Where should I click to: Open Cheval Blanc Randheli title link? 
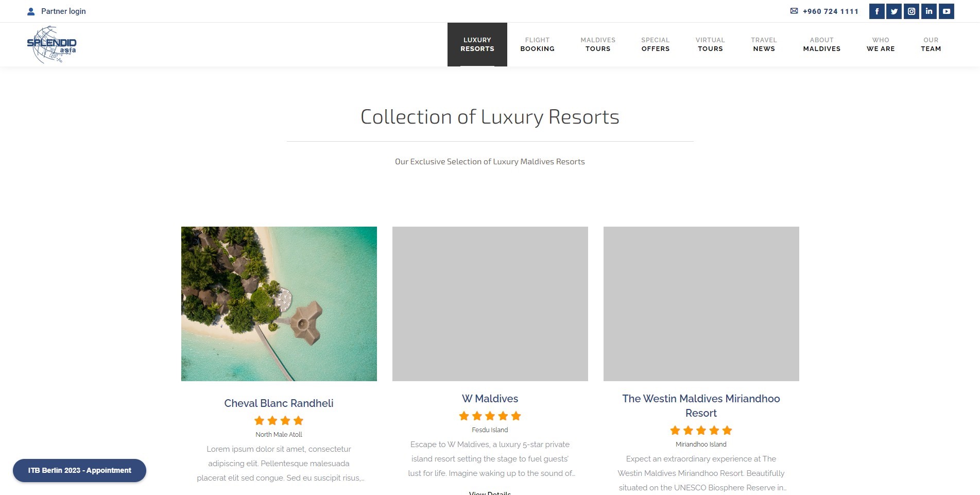tap(279, 403)
